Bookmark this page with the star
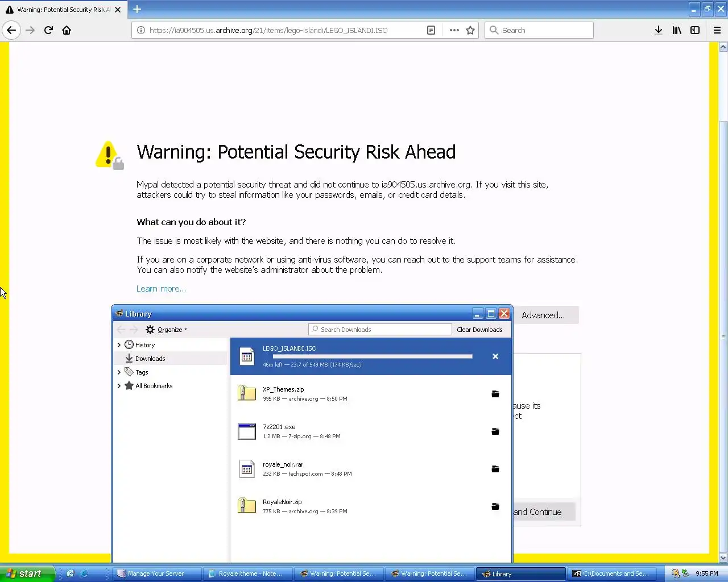This screenshot has width=728, height=582. [x=470, y=30]
